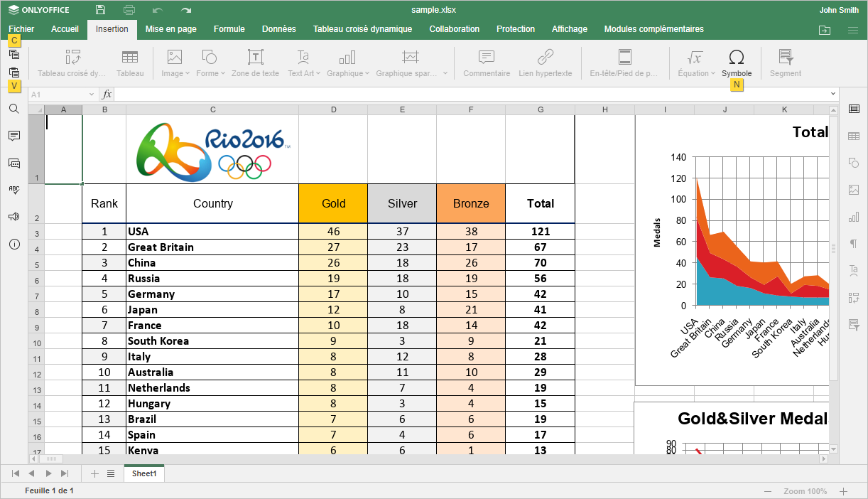
Task: Zoom out with the minus button
Action: click(768, 491)
